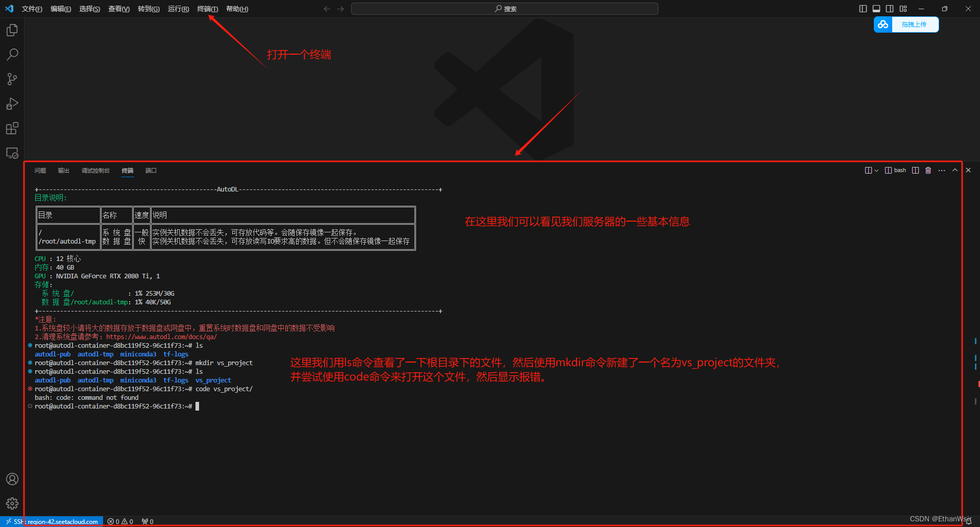The width and height of the screenshot is (980, 527).
Task: Open the Explorer view in activity bar
Action: [12, 30]
